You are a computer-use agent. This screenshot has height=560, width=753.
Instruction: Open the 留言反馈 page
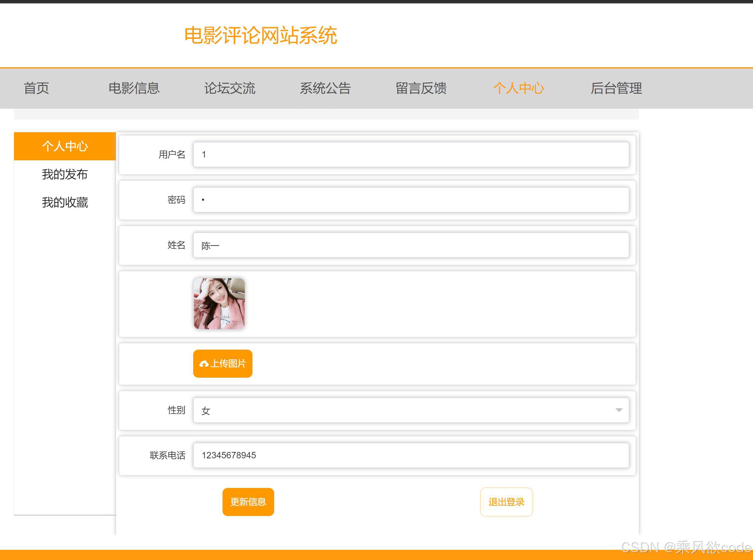click(421, 88)
